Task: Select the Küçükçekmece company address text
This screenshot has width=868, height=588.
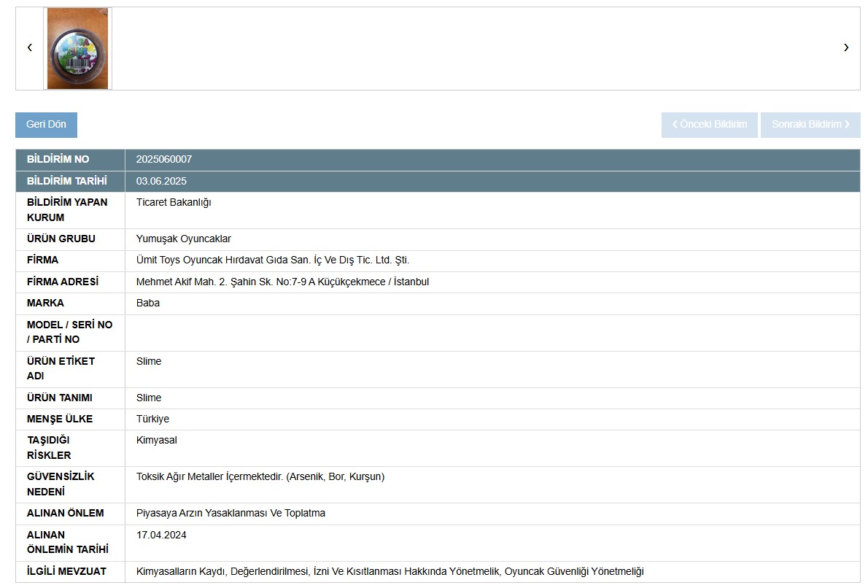Action: click(x=282, y=282)
